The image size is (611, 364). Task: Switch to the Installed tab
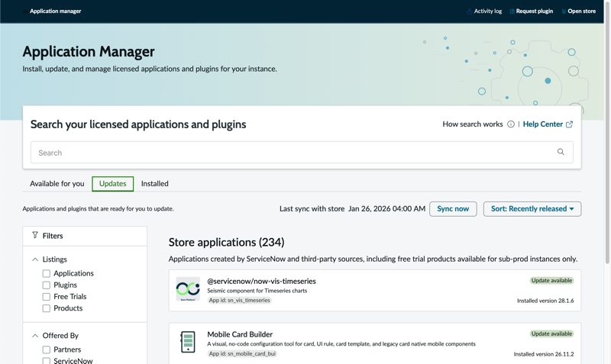coord(155,183)
